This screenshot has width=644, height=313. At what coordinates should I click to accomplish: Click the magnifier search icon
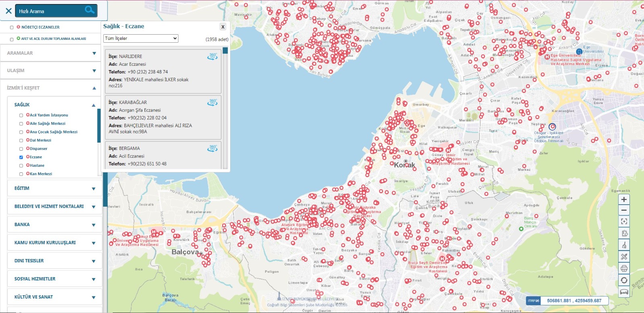(x=90, y=10)
